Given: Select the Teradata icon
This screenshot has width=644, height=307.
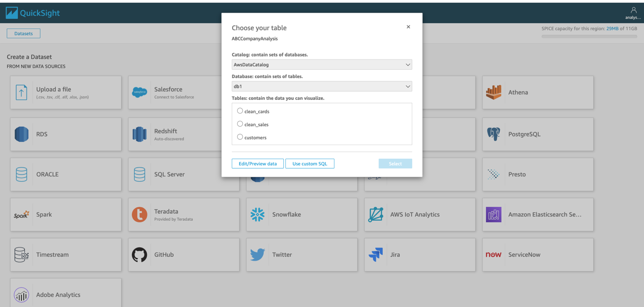Looking at the screenshot, I should click(x=140, y=214).
